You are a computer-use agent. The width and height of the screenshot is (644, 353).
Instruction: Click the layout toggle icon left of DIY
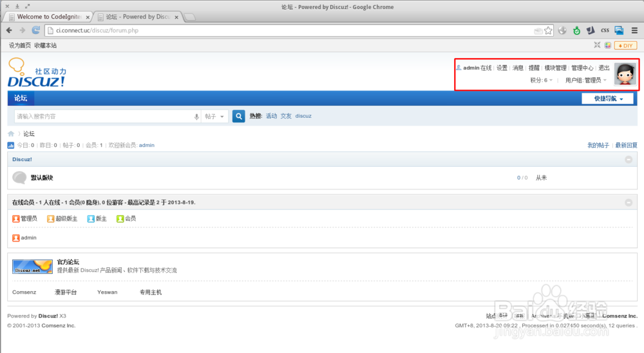point(597,45)
